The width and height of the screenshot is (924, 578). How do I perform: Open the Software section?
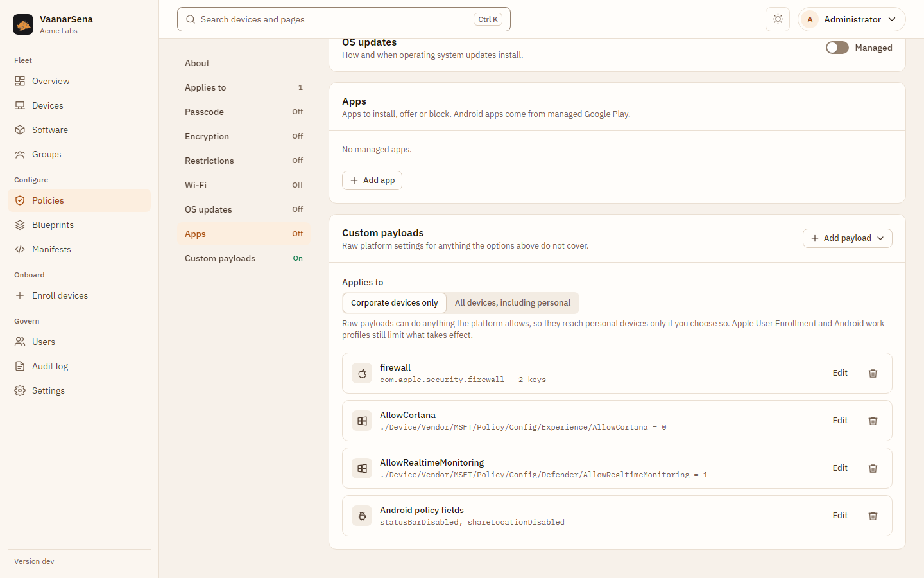(x=79, y=130)
